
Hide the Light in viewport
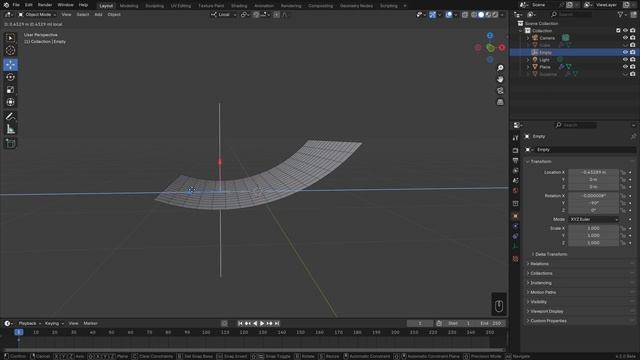pyautogui.click(x=625, y=60)
